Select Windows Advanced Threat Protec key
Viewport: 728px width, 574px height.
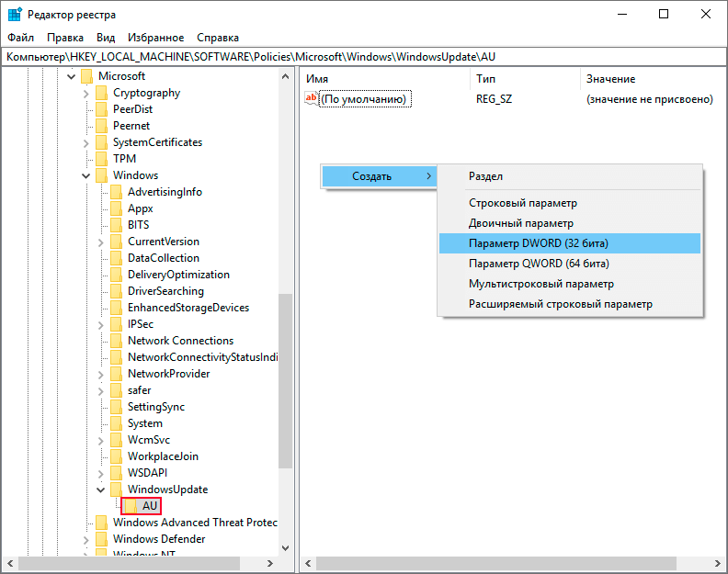coord(195,523)
